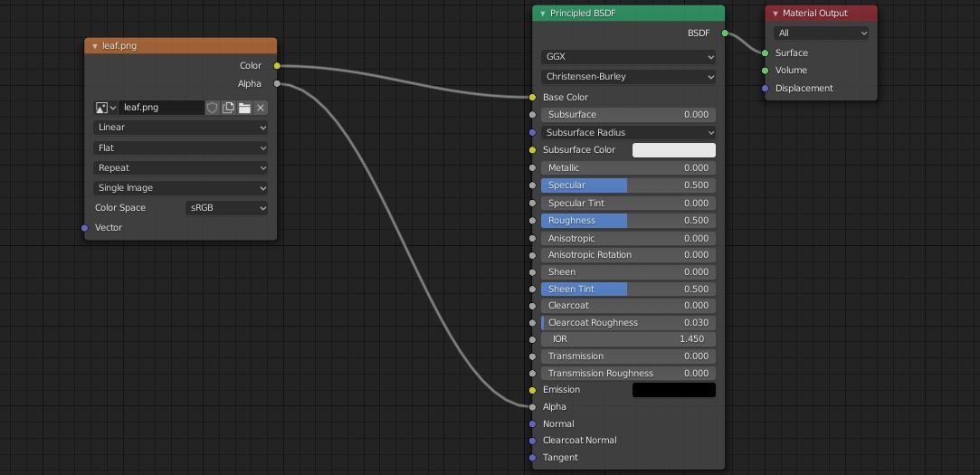The image size is (980, 475).
Task: Open the Linear interpolation dropdown
Action: 181,128
